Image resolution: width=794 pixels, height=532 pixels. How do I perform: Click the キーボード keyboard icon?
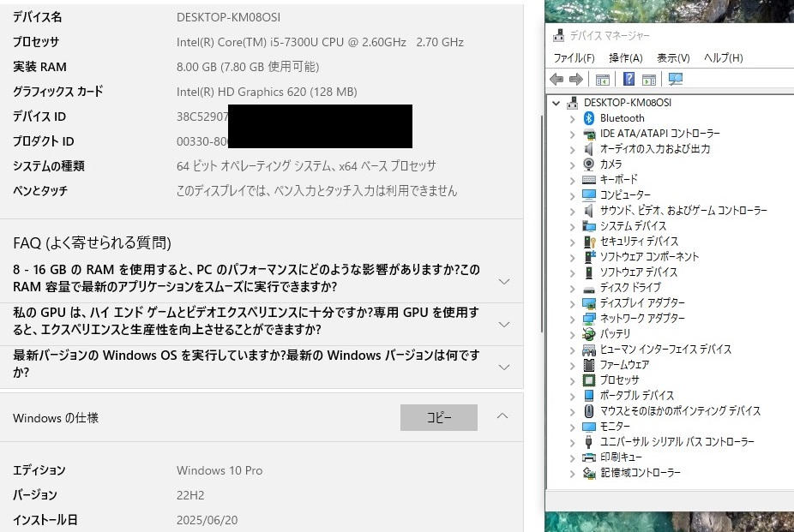[x=588, y=180]
